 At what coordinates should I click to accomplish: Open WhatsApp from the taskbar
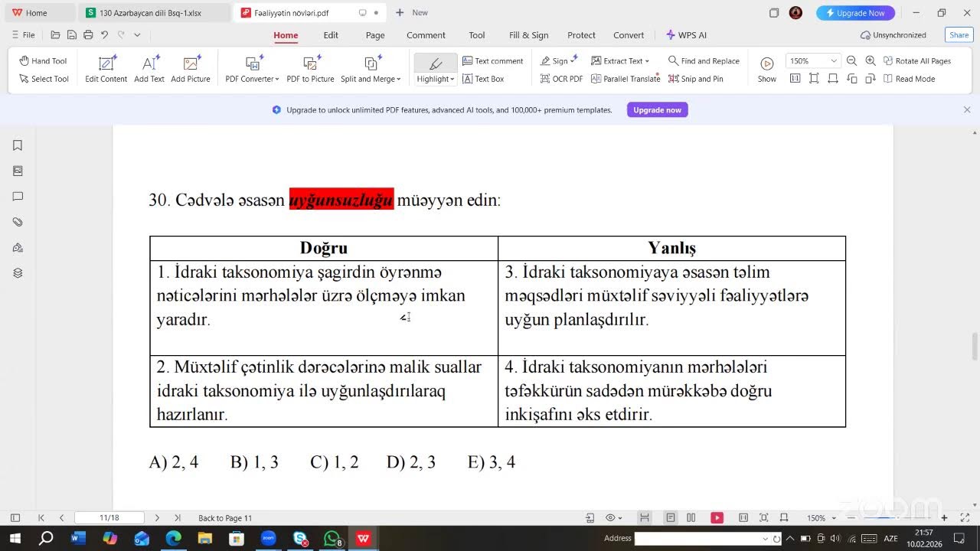point(332,539)
